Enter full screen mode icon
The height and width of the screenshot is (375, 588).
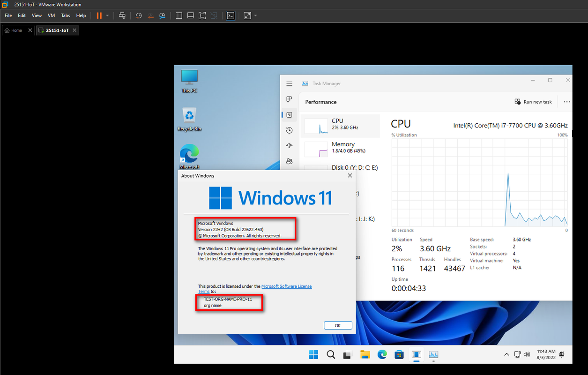[202, 15]
